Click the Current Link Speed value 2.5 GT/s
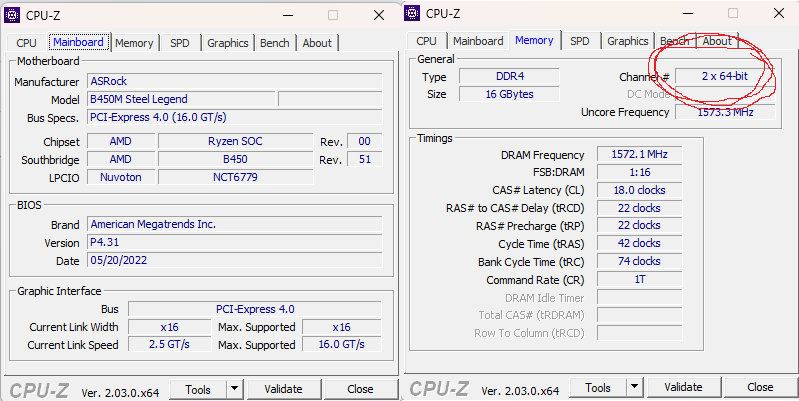 click(169, 344)
